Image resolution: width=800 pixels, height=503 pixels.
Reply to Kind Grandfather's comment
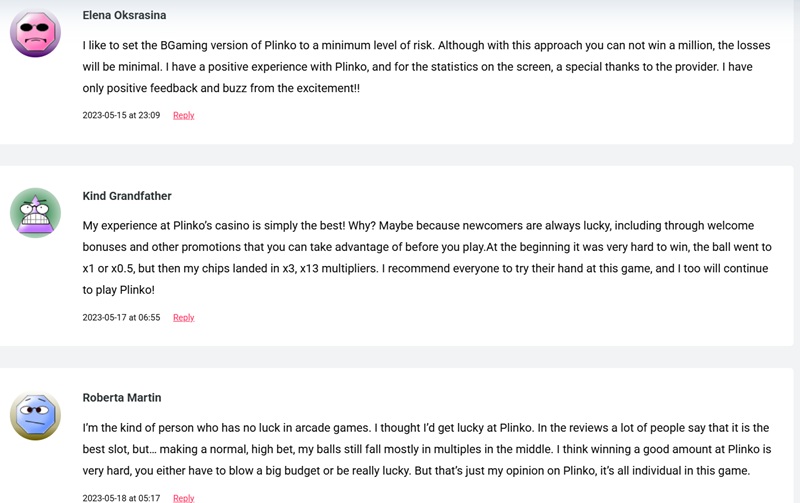(184, 317)
